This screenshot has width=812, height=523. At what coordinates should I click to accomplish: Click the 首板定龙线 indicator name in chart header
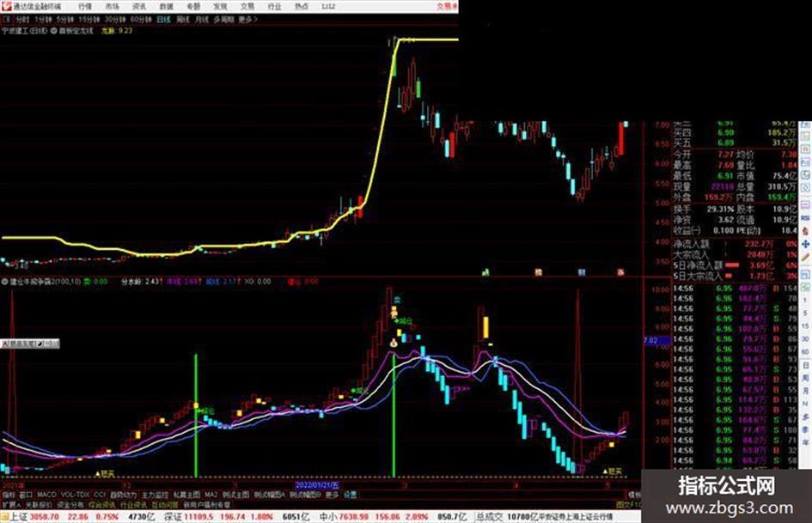coord(75,31)
